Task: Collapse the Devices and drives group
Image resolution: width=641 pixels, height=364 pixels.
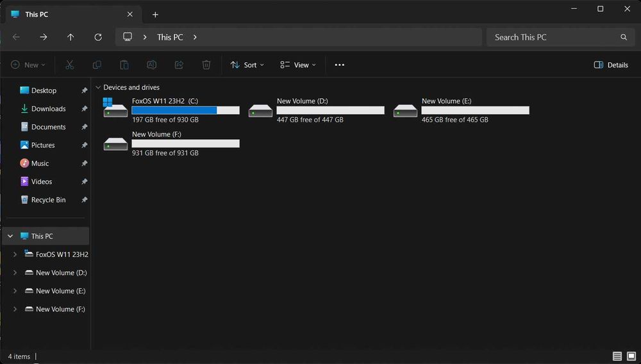Action: (97, 87)
